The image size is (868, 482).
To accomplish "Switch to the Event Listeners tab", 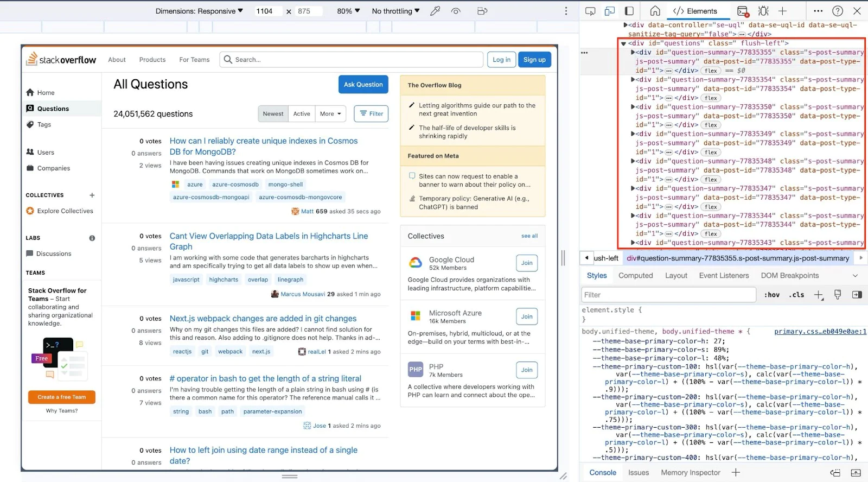I will (724, 276).
